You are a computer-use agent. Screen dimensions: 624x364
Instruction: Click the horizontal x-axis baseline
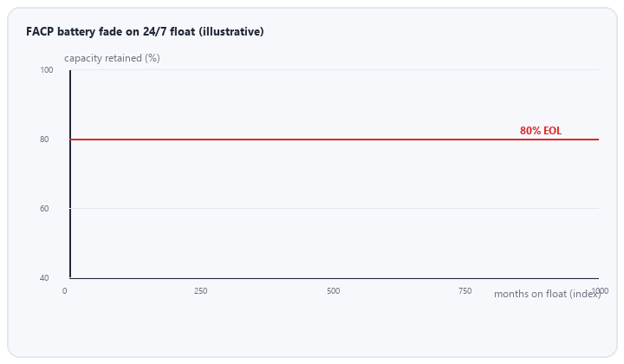[x=335, y=278]
